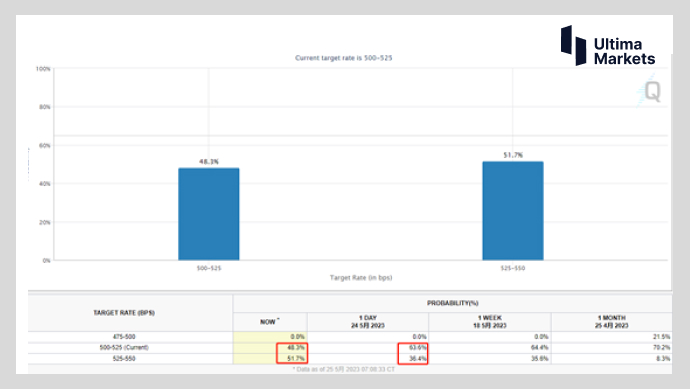Click the Ultima Markets logo icon
Screen dimensions: 690x389
tap(573, 45)
